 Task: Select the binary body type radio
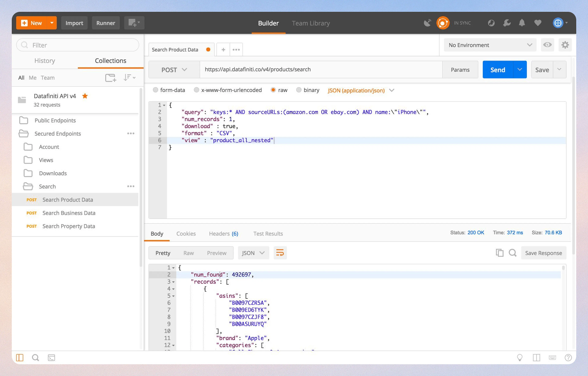pyautogui.click(x=299, y=90)
